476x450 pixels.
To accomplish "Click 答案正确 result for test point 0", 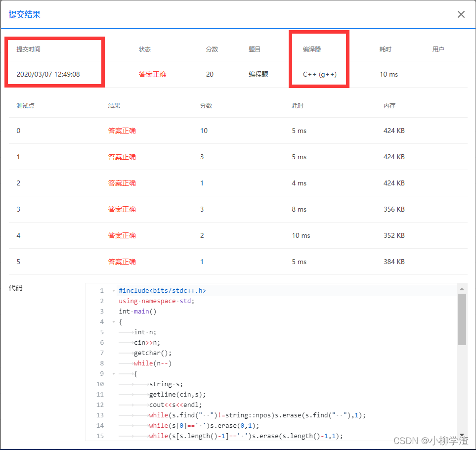I will click(x=122, y=131).
